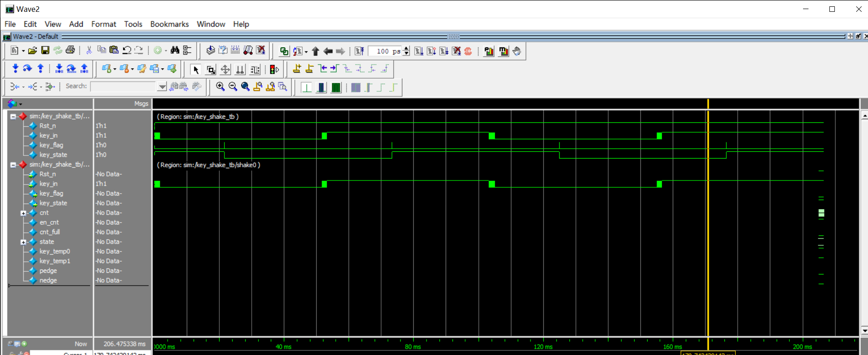The image size is (868, 355).
Task: Select the en_cnt signal in the list
Action: point(49,222)
